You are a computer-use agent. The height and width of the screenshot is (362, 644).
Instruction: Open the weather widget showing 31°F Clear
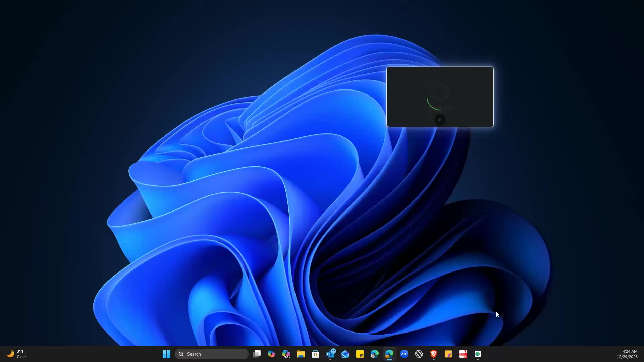pos(17,354)
